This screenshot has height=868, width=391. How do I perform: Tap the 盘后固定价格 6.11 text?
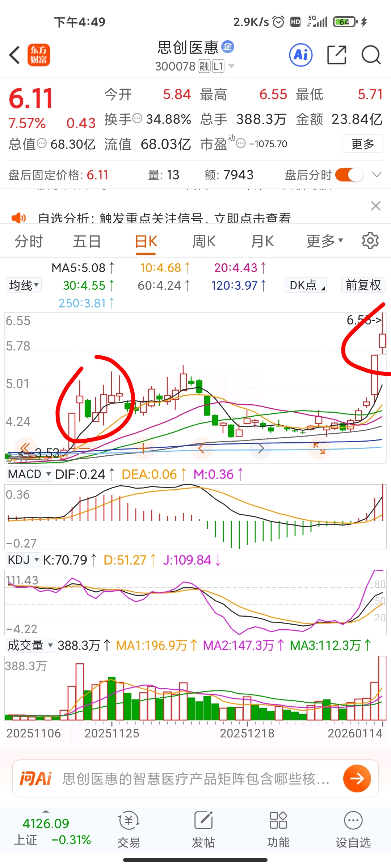[x=58, y=175]
